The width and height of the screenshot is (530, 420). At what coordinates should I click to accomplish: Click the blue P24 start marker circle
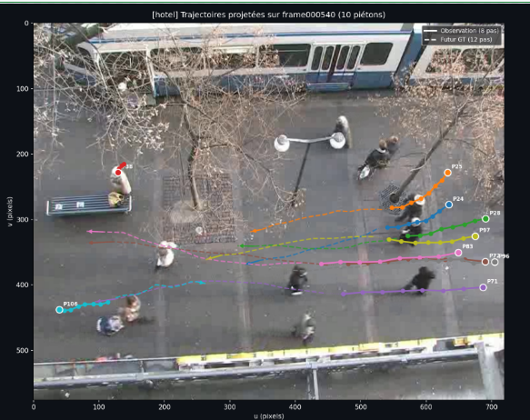(x=449, y=205)
